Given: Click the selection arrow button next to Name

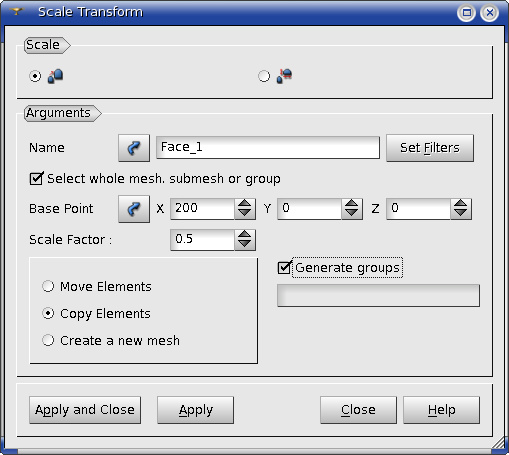Looking at the screenshot, I should coord(134,148).
